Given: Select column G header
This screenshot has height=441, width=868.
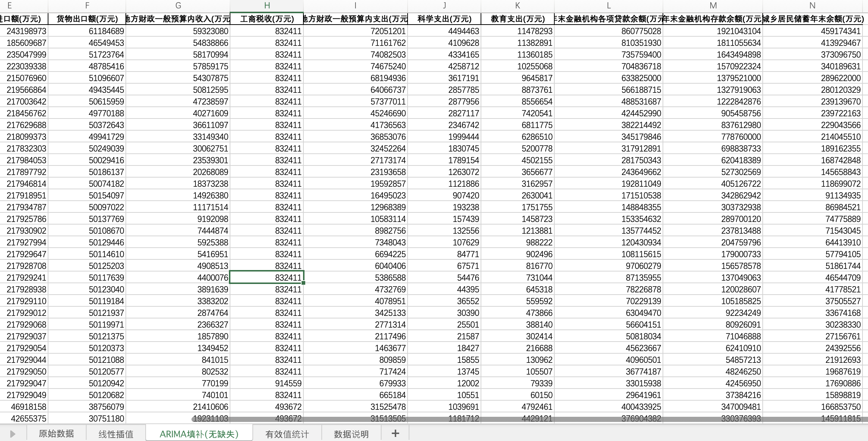Looking at the screenshot, I should coord(178,6).
